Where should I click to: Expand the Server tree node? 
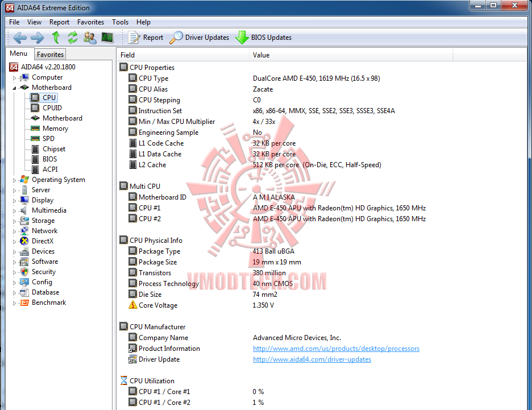coord(14,190)
